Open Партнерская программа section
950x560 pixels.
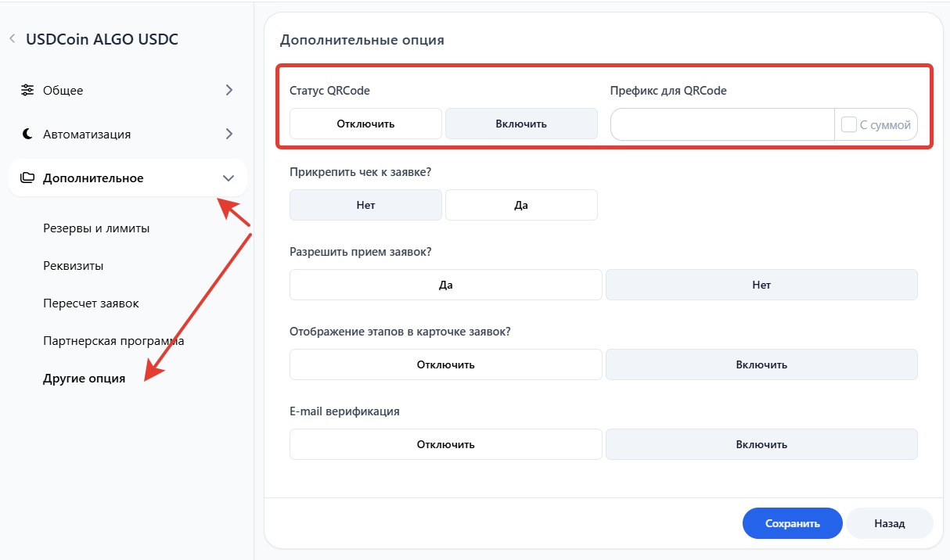113,341
